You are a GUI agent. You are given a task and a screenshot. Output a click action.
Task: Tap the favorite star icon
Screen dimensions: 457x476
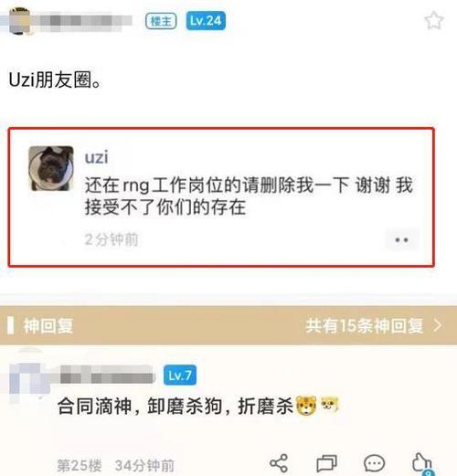[x=434, y=20]
